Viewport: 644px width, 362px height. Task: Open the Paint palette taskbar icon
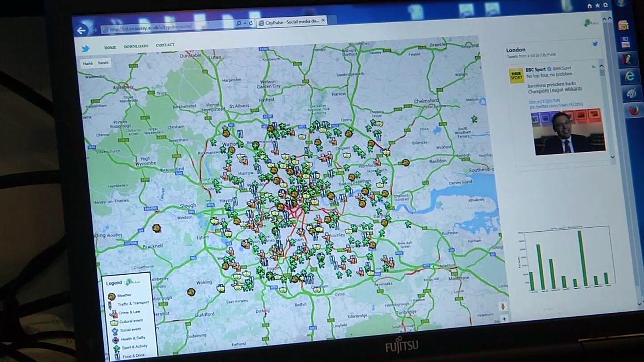tap(631, 93)
